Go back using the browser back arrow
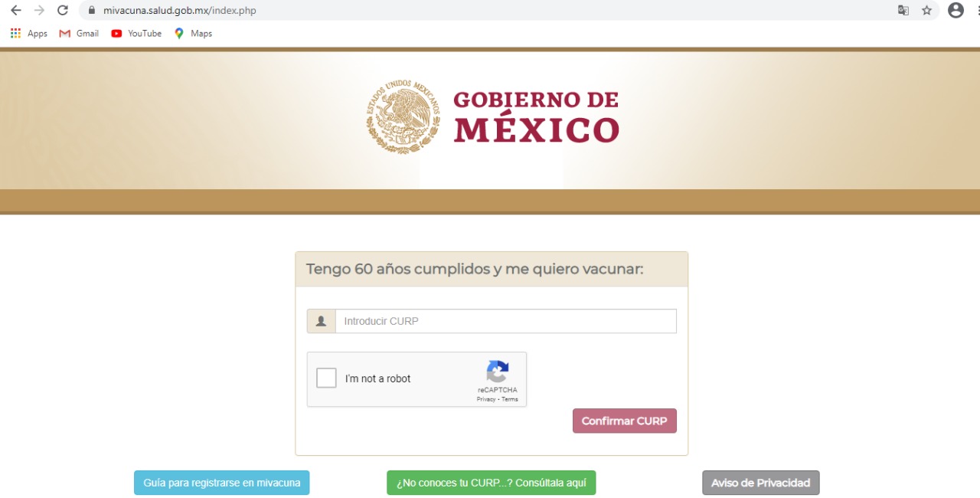Screen dimensions: 980x498 tap(15, 11)
